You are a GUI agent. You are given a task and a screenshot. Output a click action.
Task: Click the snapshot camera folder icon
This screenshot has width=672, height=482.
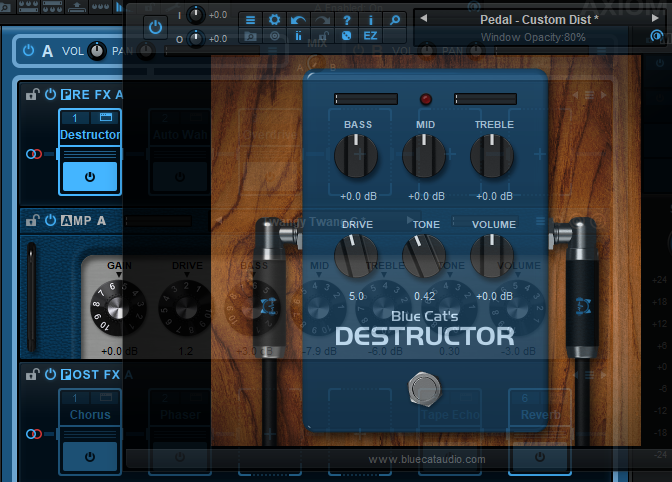point(250,36)
